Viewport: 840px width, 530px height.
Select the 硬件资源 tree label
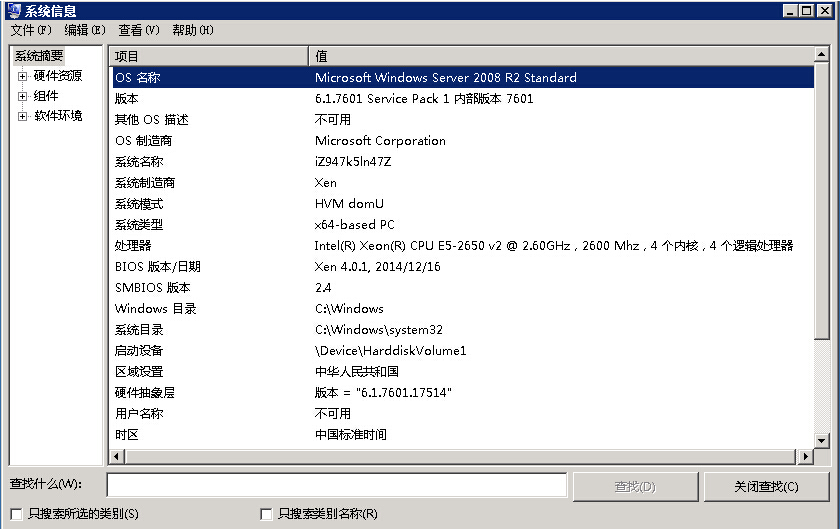tap(58, 76)
